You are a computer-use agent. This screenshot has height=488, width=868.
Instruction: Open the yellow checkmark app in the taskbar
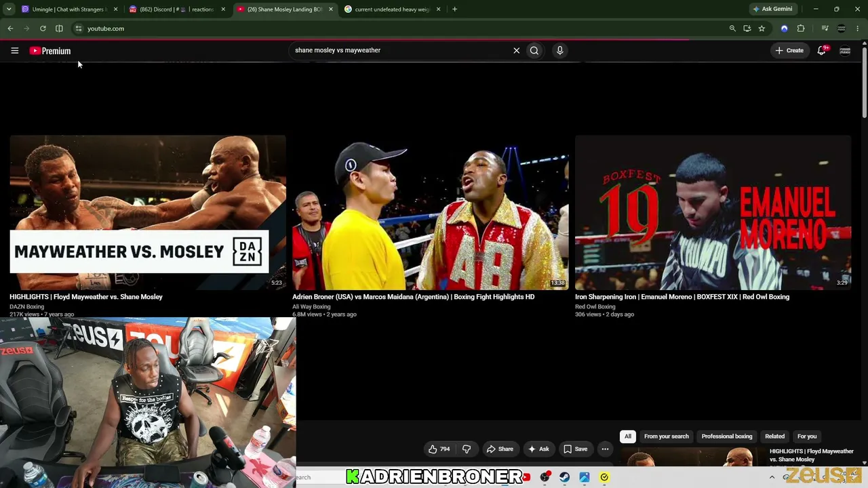coord(604,477)
